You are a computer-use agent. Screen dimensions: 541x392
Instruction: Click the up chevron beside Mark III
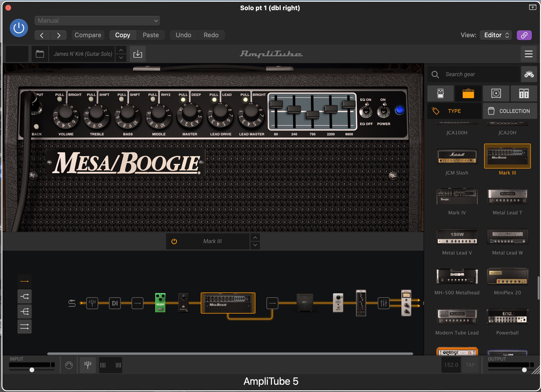click(x=255, y=238)
